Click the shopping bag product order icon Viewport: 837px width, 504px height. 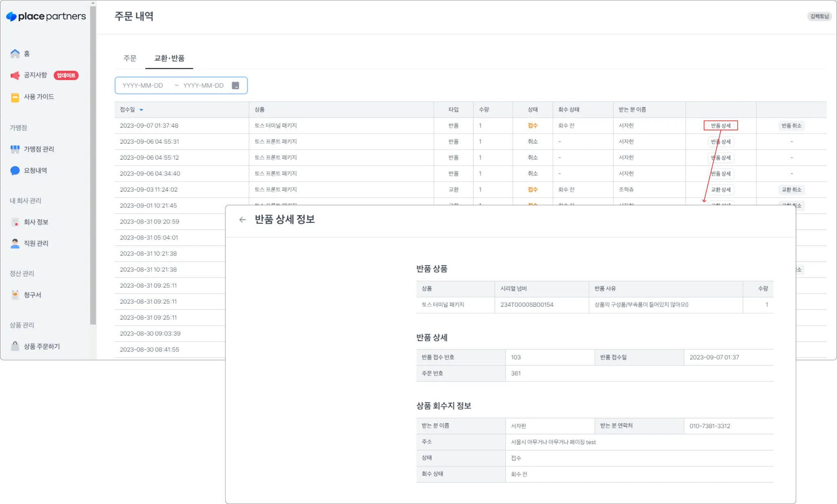[15, 346]
